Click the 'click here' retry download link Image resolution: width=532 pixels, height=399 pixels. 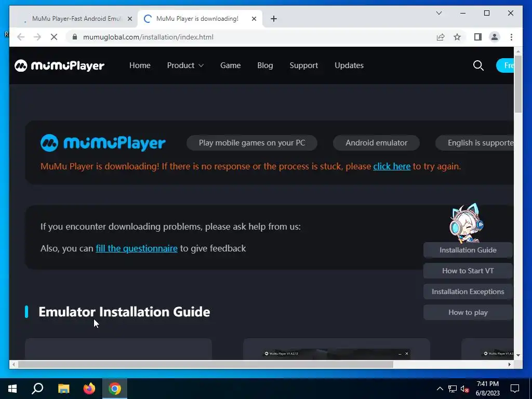(x=392, y=166)
